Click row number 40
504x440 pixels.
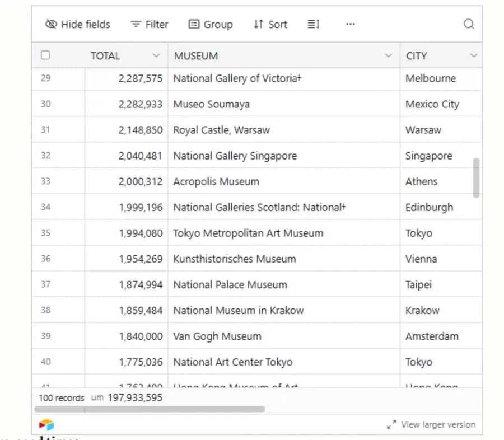click(x=46, y=362)
